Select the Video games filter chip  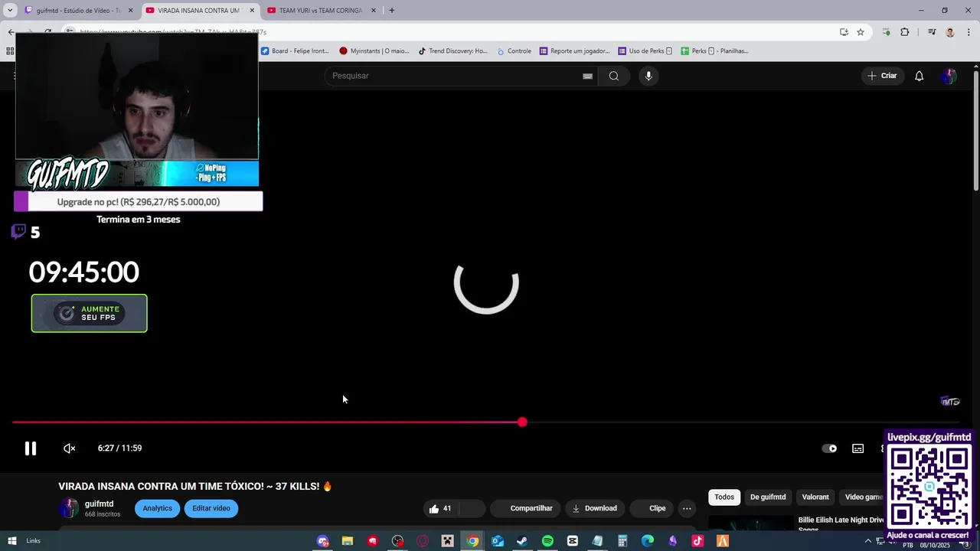pos(864,497)
